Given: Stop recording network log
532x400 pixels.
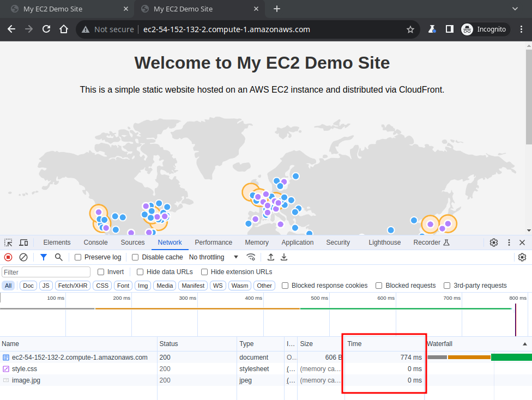Looking at the screenshot, I should (x=8, y=257).
